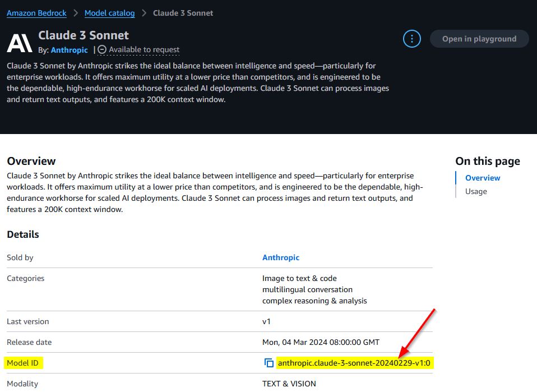This screenshot has height=392, width=537.
Task: Open Anthropic link in Sold by row
Action: (281, 257)
